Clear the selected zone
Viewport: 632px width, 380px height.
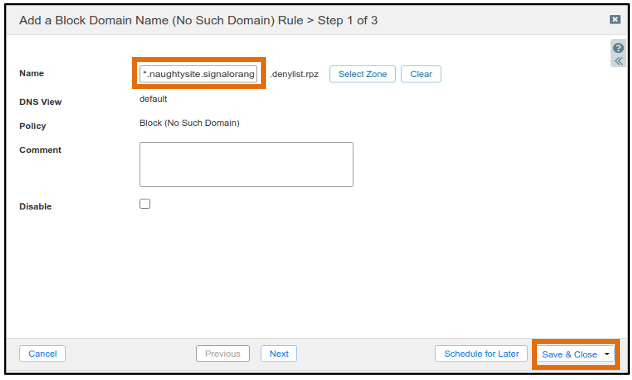click(x=421, y=74)
